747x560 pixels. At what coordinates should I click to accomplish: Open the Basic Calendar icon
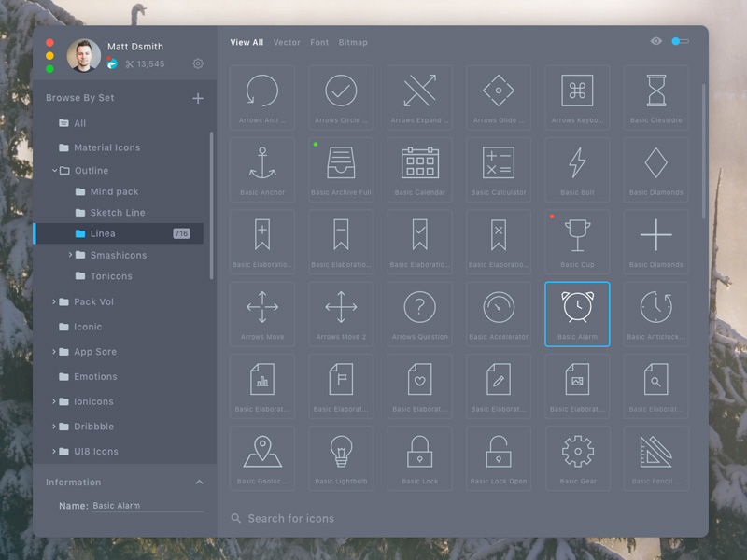[x=419, y=169]
